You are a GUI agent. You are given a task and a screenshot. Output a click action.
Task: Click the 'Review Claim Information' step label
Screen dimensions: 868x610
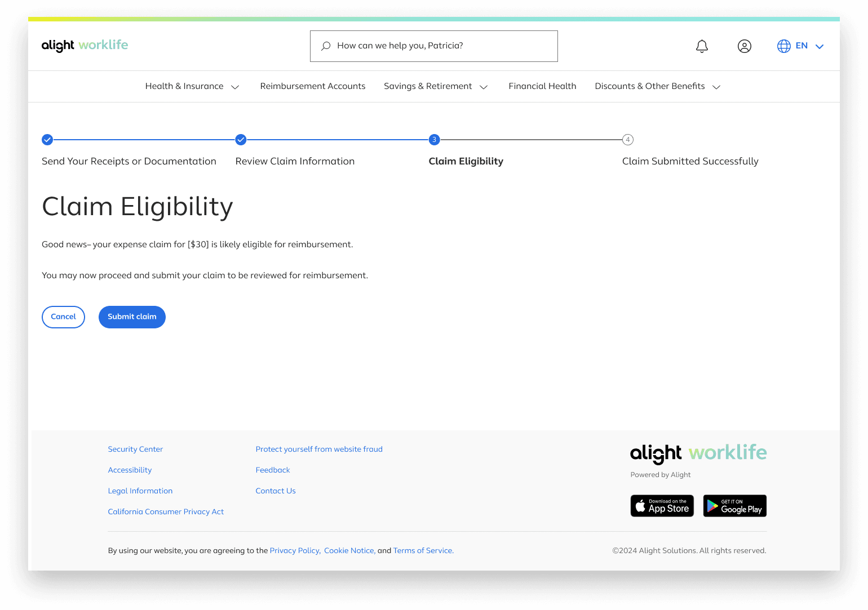(295, 162)
